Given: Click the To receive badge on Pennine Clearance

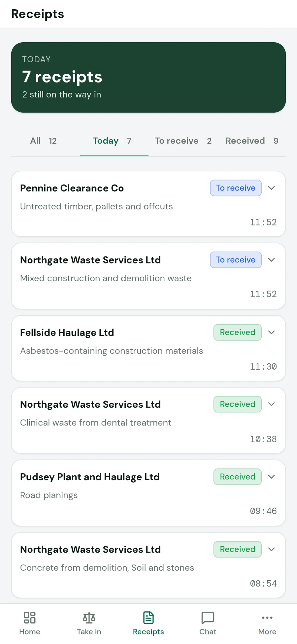Looking at the screenshot, I should [x=236, y=188].
